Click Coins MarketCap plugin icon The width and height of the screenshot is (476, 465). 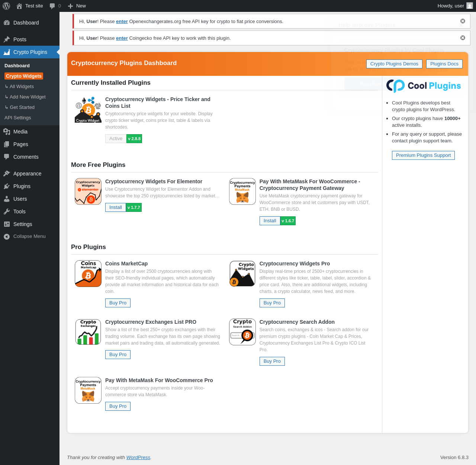88,274
